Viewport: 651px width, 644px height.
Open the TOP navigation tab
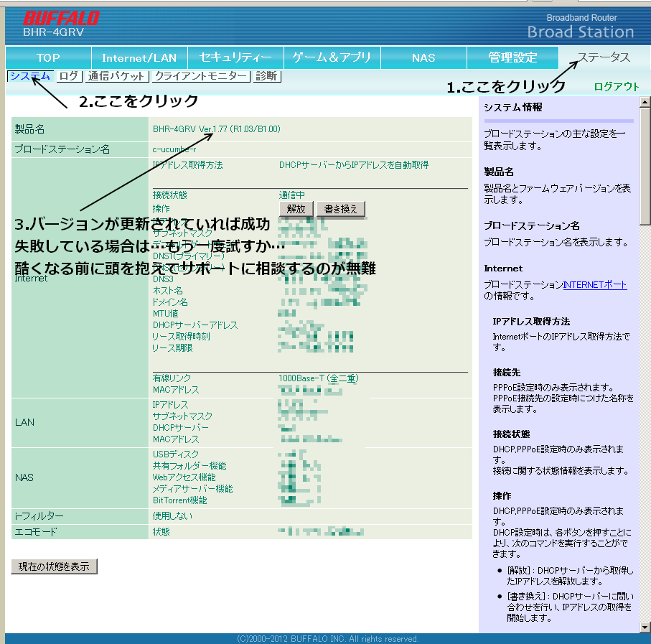(48, 57)
